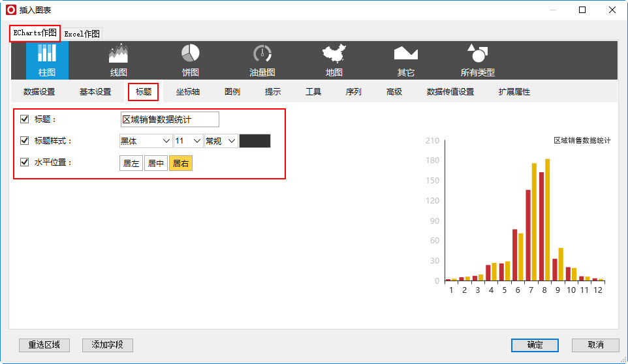Select the 线图 line chart type
Viewport: 628px width, 364px height.
(119, 60)
